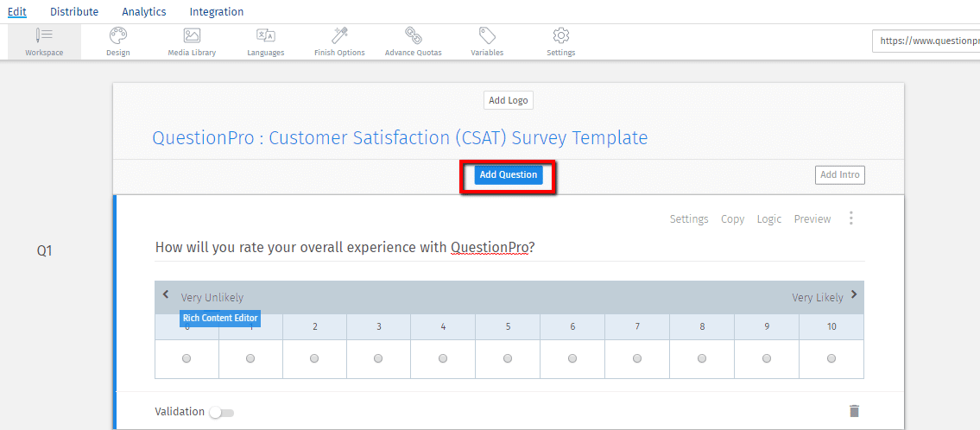Click the survey URL field
The width and height of the screenshot is (980, 430).
click(x=926, y=40)
